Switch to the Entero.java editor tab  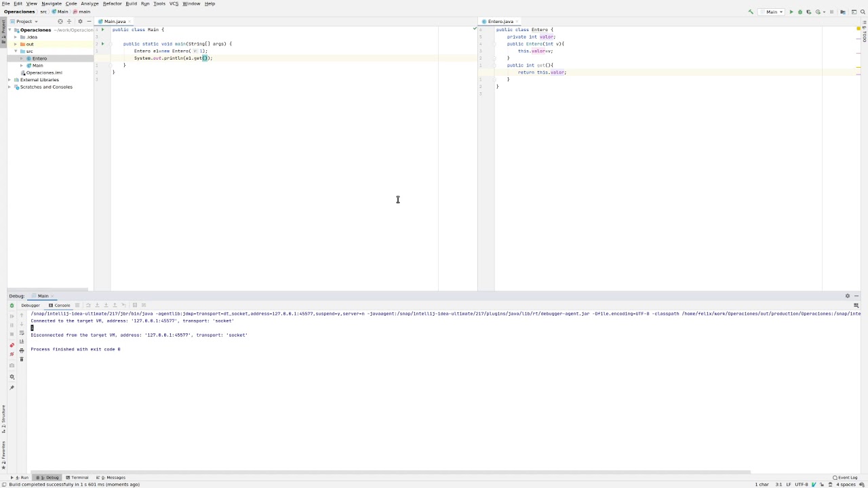[500, 22]
